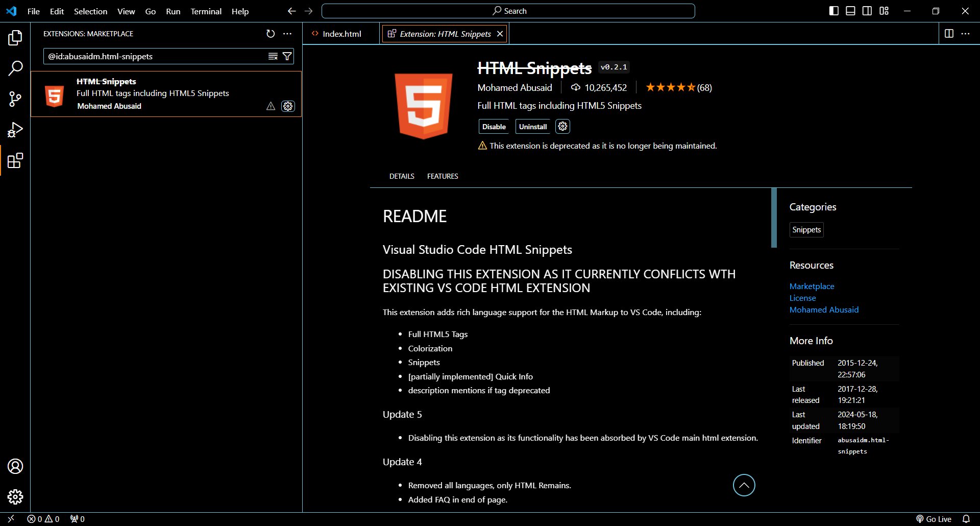
Task: Click the deprecation warning icon in the list item
Action: [271, 106]
